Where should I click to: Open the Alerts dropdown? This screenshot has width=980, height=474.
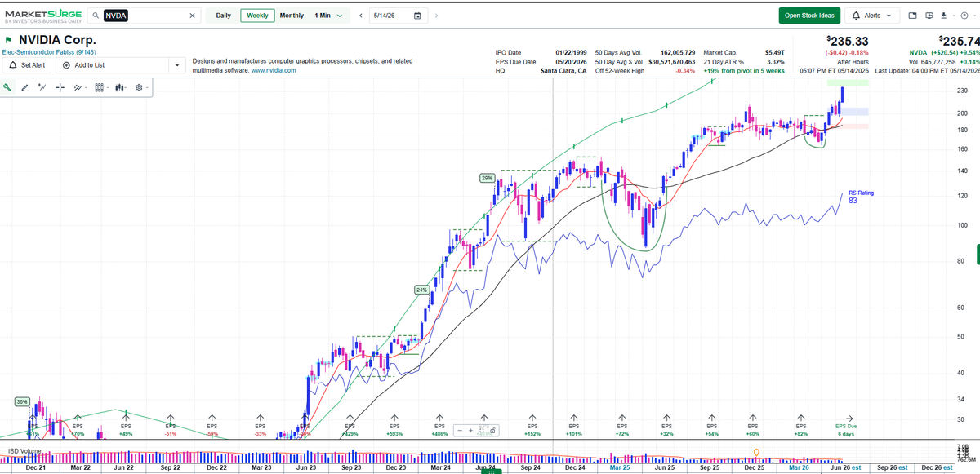coord(872,16)
